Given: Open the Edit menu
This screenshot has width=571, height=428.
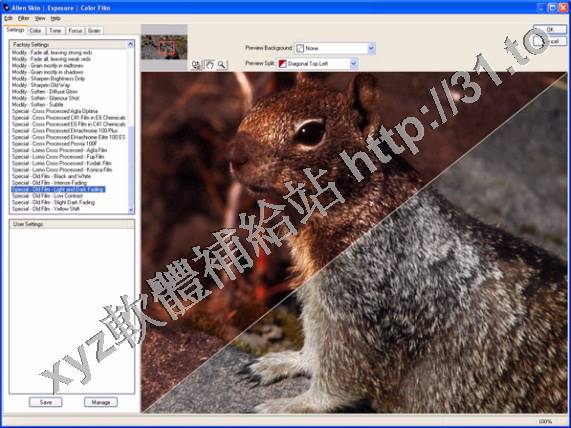Looking at the screenshot, I should point(8,18).
